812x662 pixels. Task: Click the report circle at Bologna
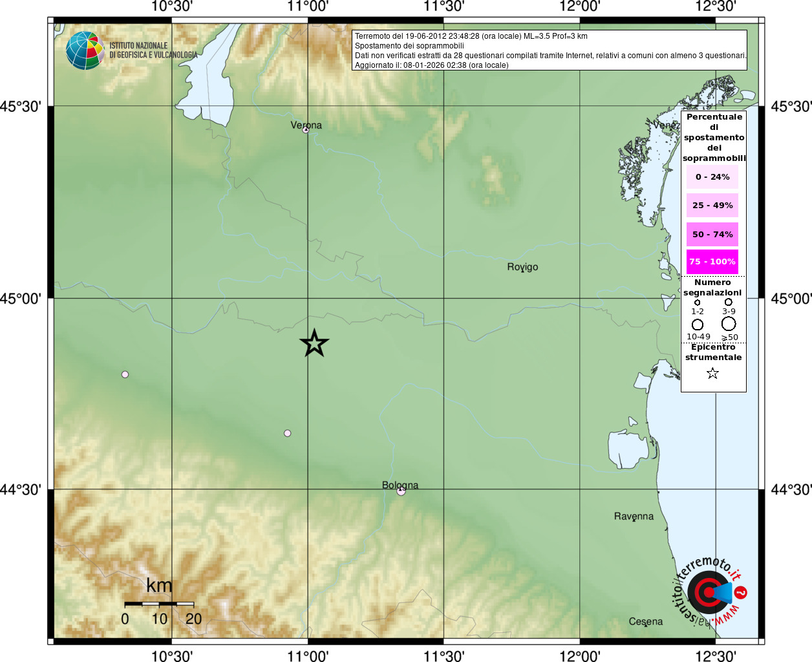pyautogui.click(x=401, y=491)
